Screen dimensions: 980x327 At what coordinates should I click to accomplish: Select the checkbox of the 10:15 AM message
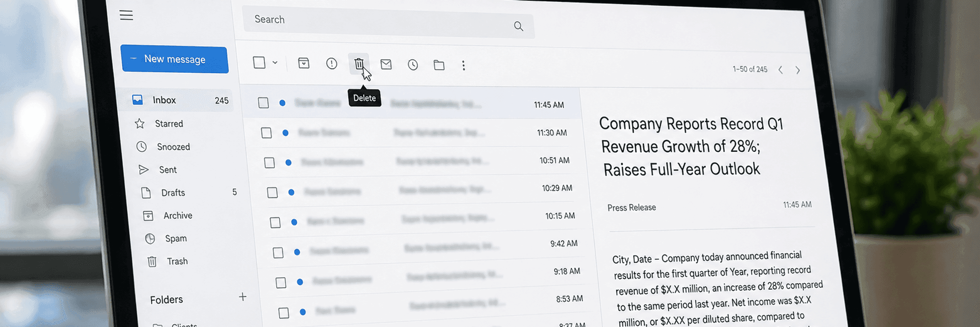pyautogui.click(x=275, y=223)
